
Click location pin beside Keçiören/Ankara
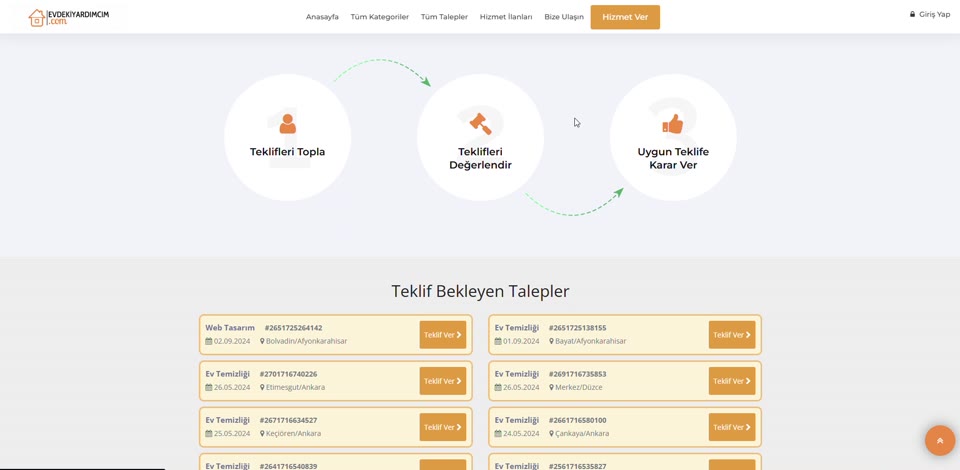[262, 433]
